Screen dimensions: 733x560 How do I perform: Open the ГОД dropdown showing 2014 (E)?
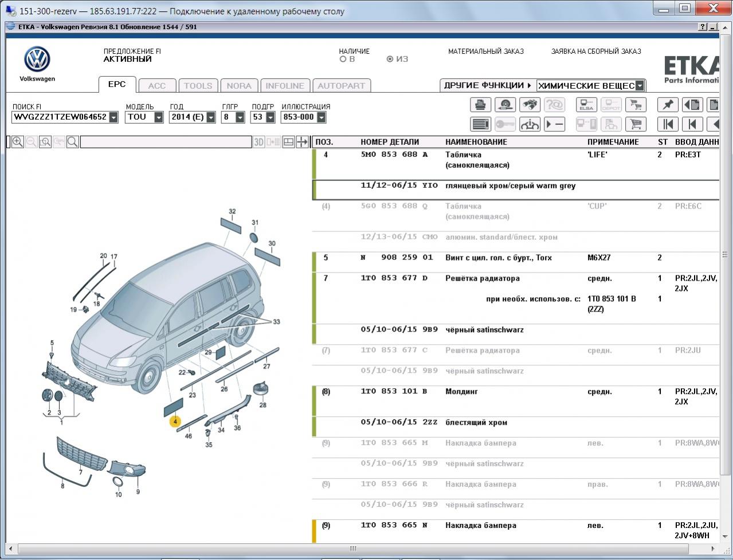click(211, 117)
